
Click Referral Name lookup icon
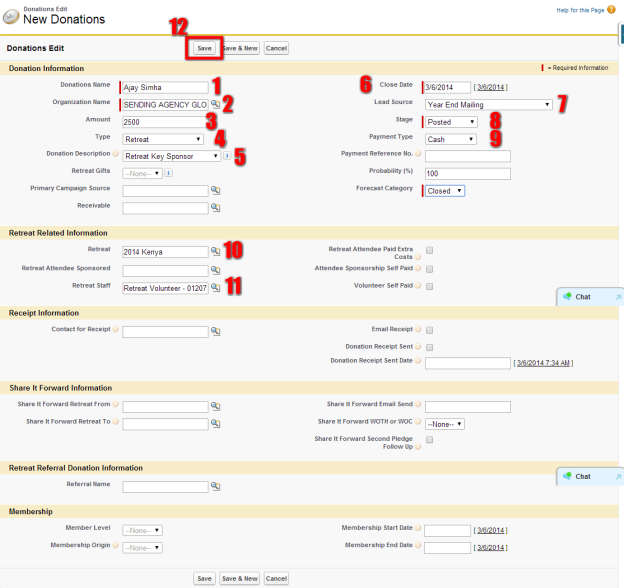(x=215, y=487)
